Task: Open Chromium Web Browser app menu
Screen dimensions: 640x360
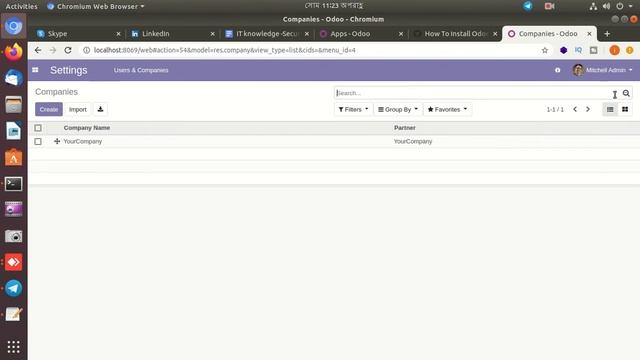Action: click(96, 6)
